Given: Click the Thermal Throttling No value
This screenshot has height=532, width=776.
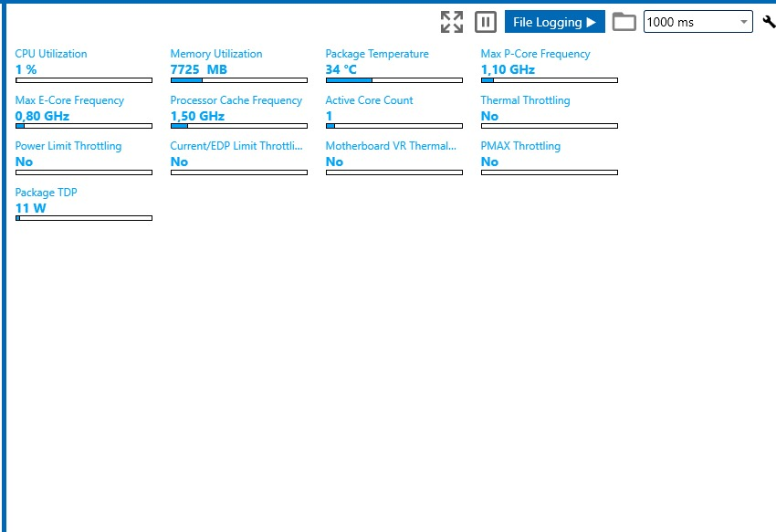Looking at the screenshot, I should 489,116.
